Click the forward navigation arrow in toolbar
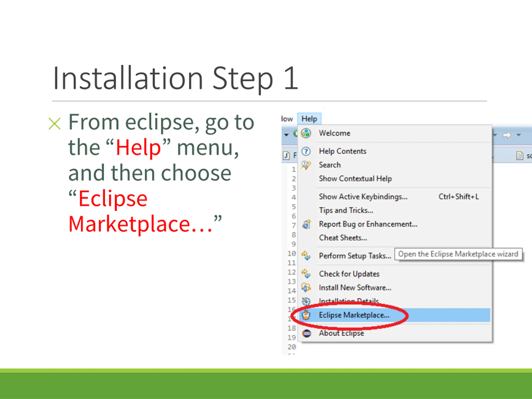 (507, 135)
